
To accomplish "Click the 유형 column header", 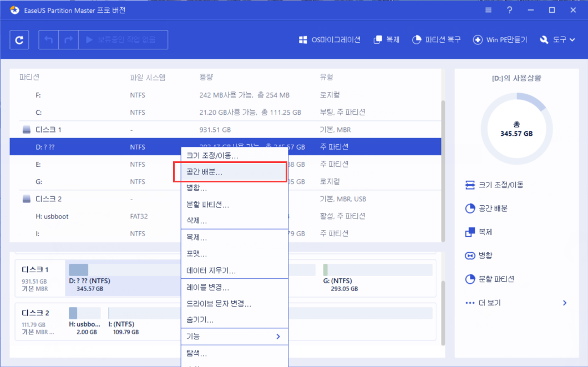I will [x=326, y=77].
